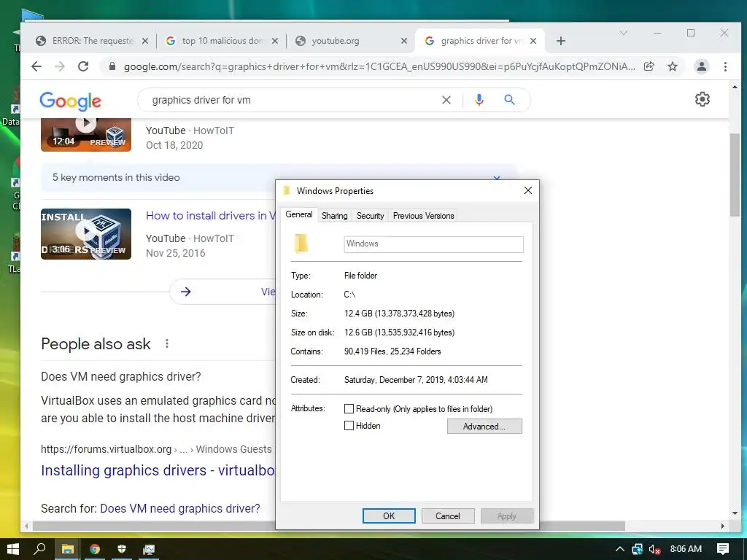
Task: Show hidden system tray icons
Action: pos(620,550)
